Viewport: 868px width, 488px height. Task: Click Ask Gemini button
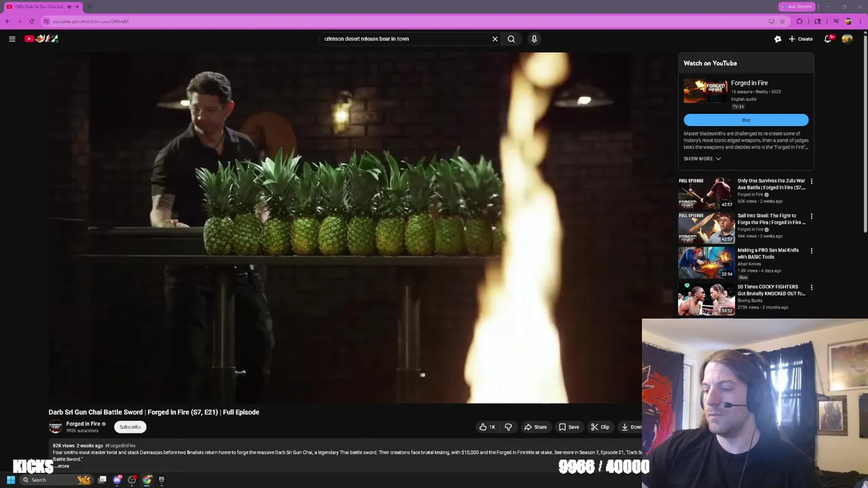[796, 7]
